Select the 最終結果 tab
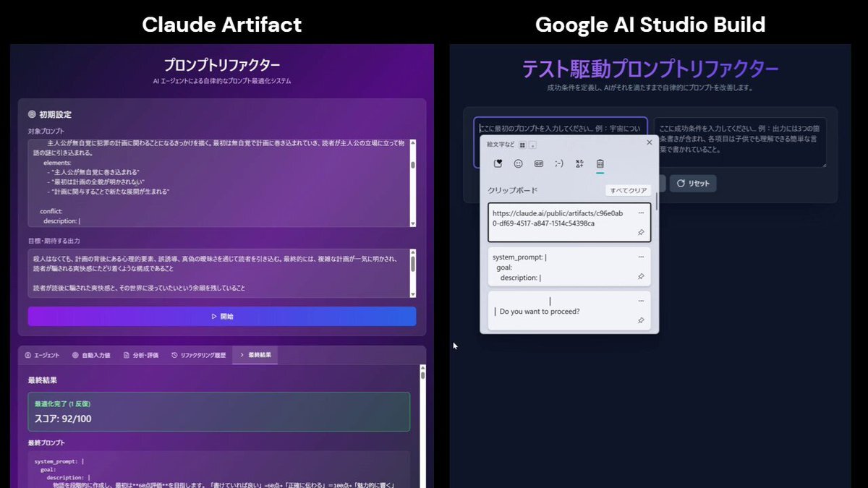This screenshot has width=868, height=488. tap(255, 355)
